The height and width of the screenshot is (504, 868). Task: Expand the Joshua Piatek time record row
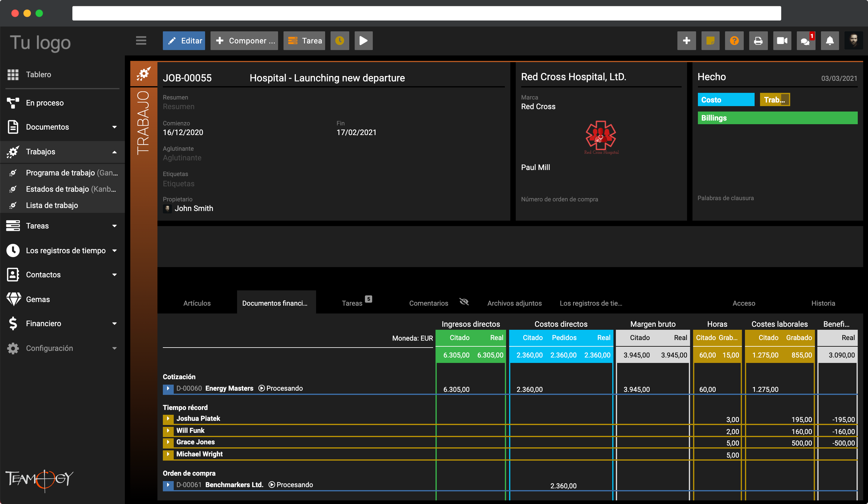[x=168, y=419]
